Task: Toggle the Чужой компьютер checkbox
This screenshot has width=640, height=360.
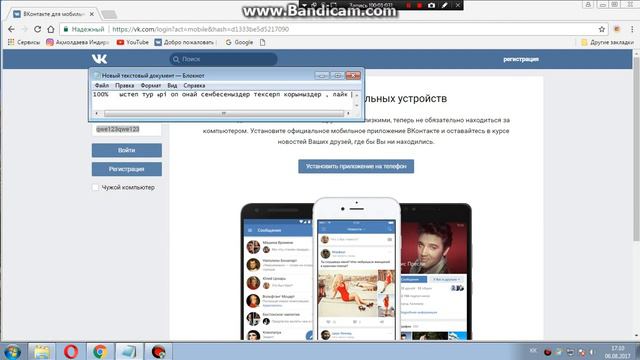Action: (96, 187)
